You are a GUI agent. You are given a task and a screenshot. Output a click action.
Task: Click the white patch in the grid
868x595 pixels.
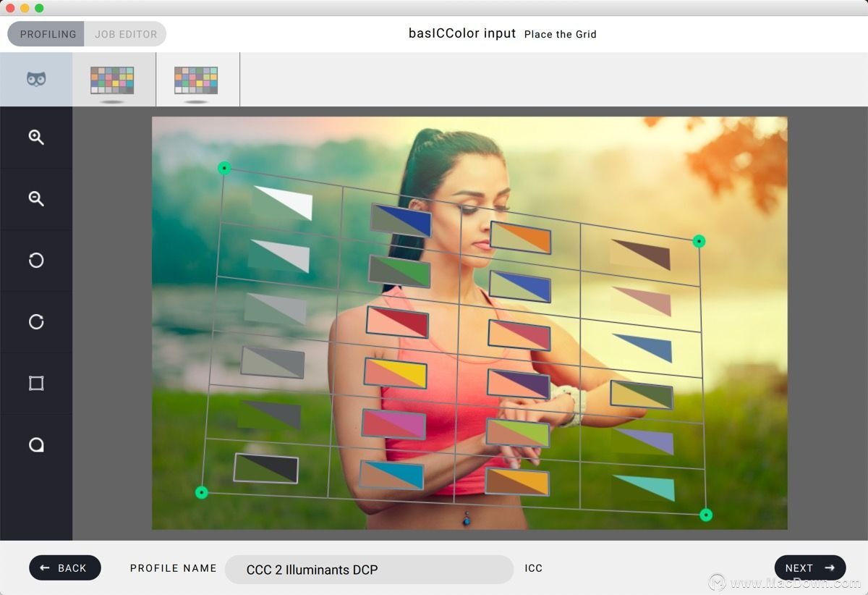283,203
